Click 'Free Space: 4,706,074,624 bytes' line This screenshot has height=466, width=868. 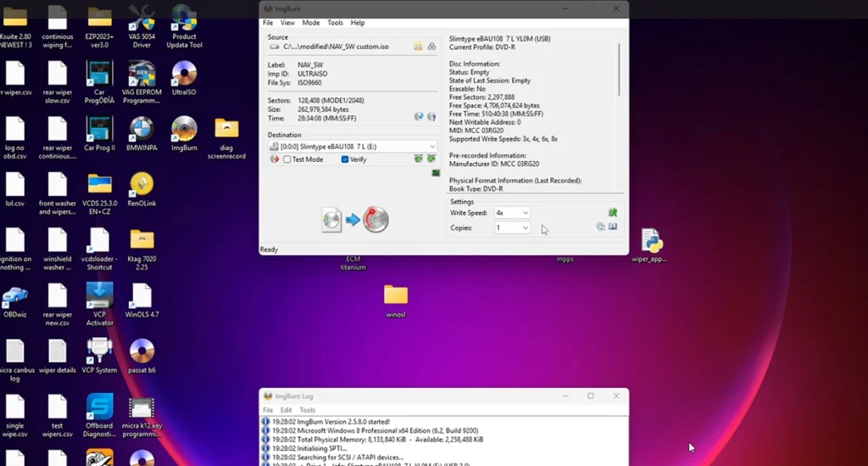(x=494, y=105)
